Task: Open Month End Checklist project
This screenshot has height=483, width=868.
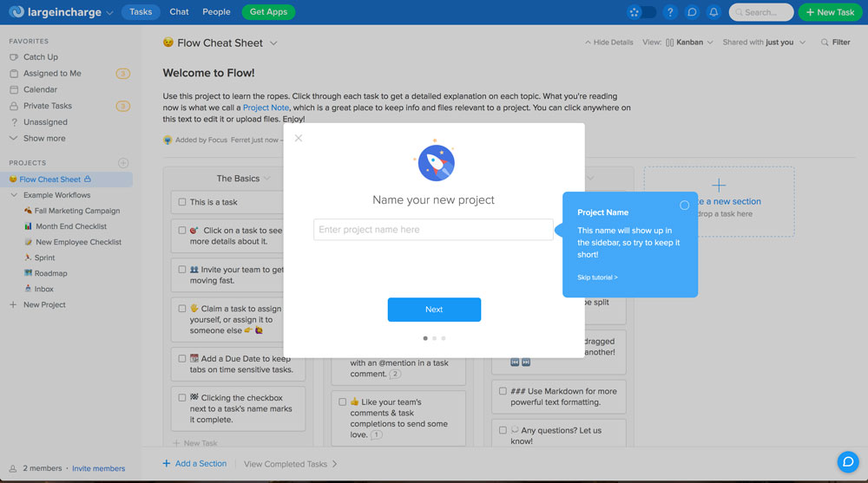Action: click(71, 226)
